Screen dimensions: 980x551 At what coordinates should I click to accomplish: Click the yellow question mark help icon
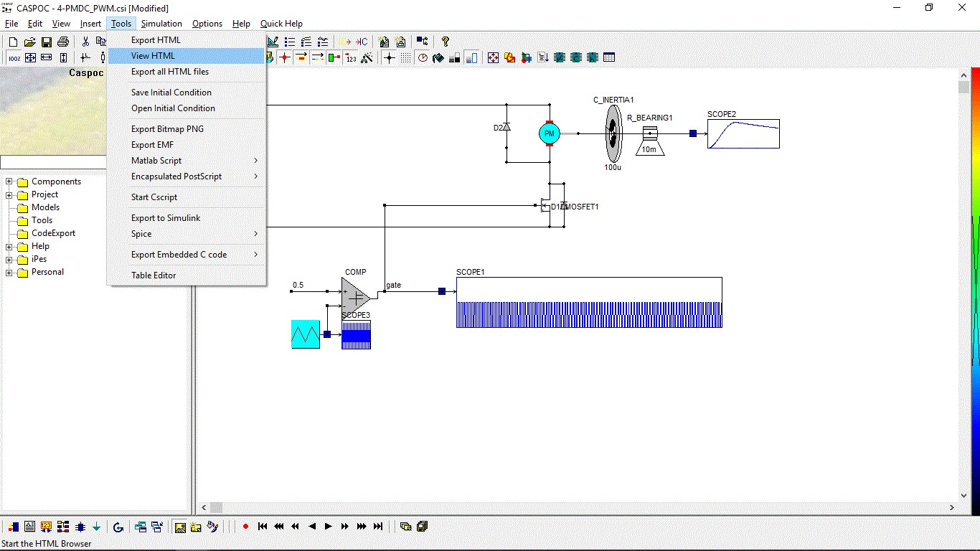(445, 42)
